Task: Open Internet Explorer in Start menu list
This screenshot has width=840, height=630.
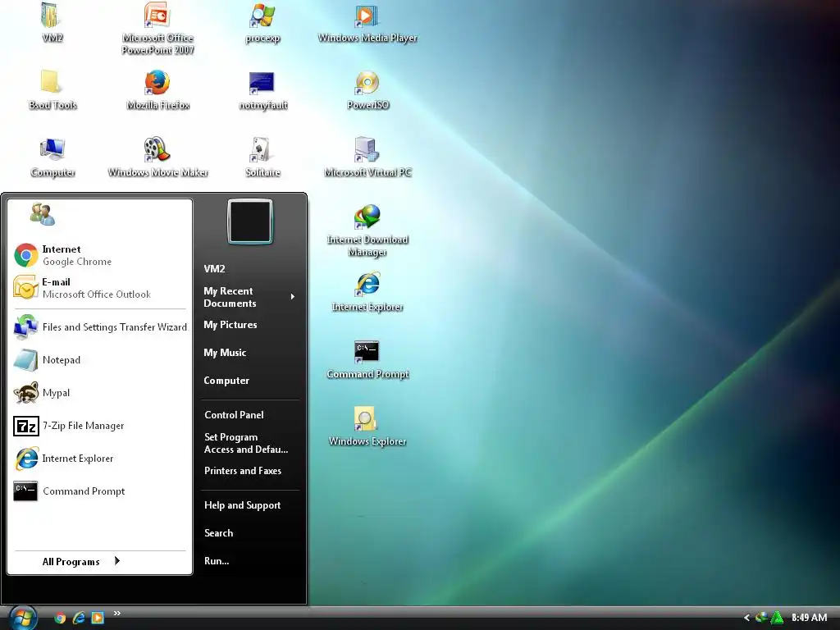Action: click(x=100, y=459)
